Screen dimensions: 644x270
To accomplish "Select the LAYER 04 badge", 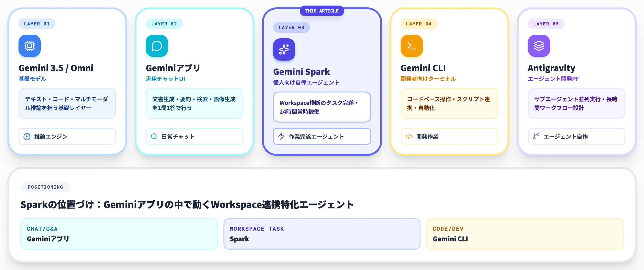I will [419, 24].
